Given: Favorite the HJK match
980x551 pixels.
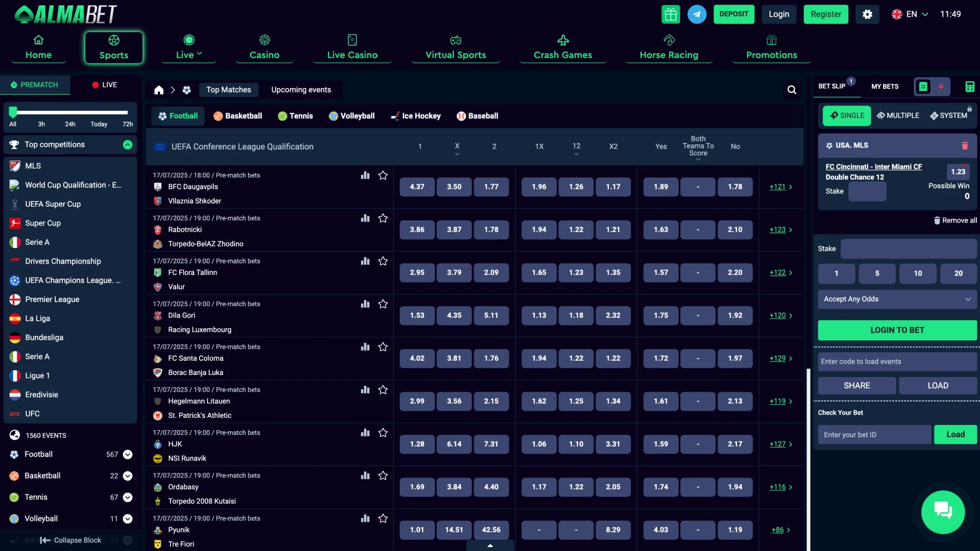Looking at the screenshot, I should [x=383, y=433].
